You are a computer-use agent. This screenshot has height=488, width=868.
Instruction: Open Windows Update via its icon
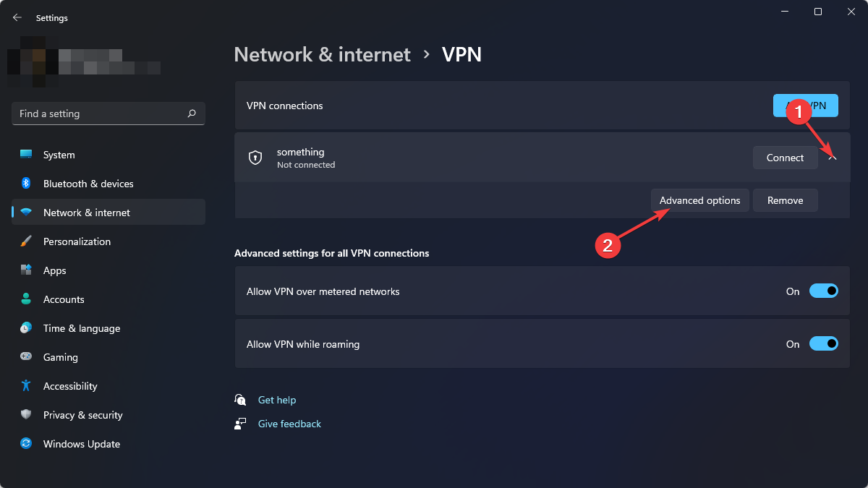[x=26, y=443]
